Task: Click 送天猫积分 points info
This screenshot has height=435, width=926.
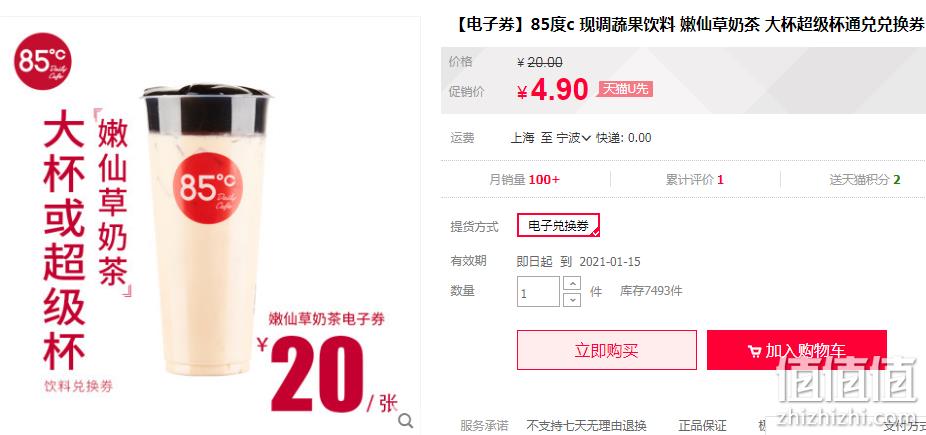Action: 865,180
